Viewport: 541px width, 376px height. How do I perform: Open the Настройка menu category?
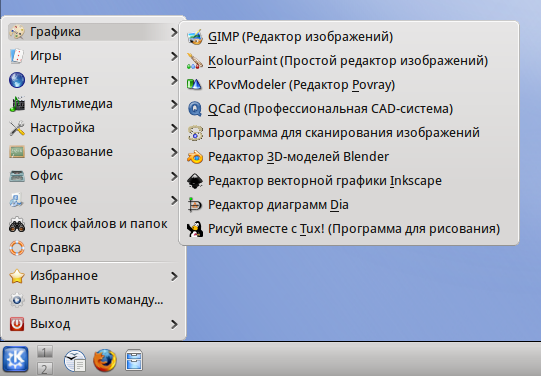pyautogui.click(x=93, y=128)
